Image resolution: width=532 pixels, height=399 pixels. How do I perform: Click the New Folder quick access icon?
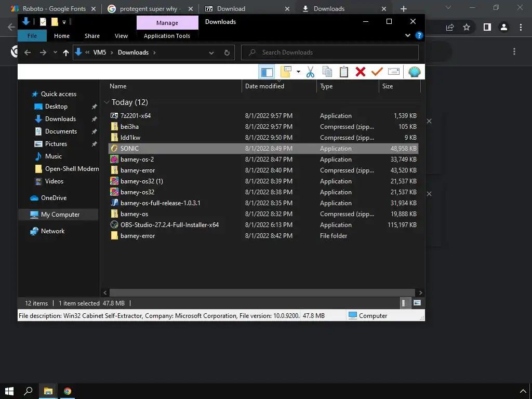coord(54,22)
